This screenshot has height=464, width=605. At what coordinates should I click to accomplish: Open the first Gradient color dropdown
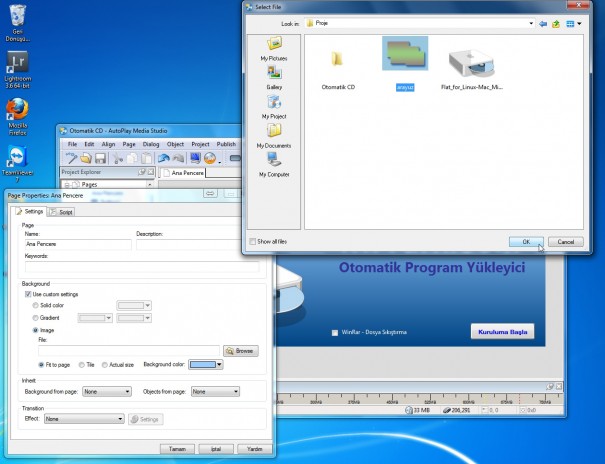pyautogui.click(x=95, y=318)
